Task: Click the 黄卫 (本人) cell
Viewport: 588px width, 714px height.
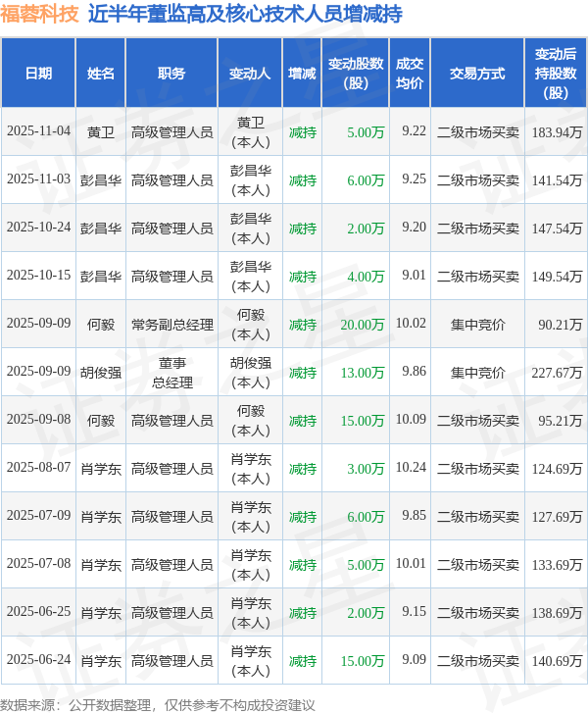Action: click(x=251, y=132)
